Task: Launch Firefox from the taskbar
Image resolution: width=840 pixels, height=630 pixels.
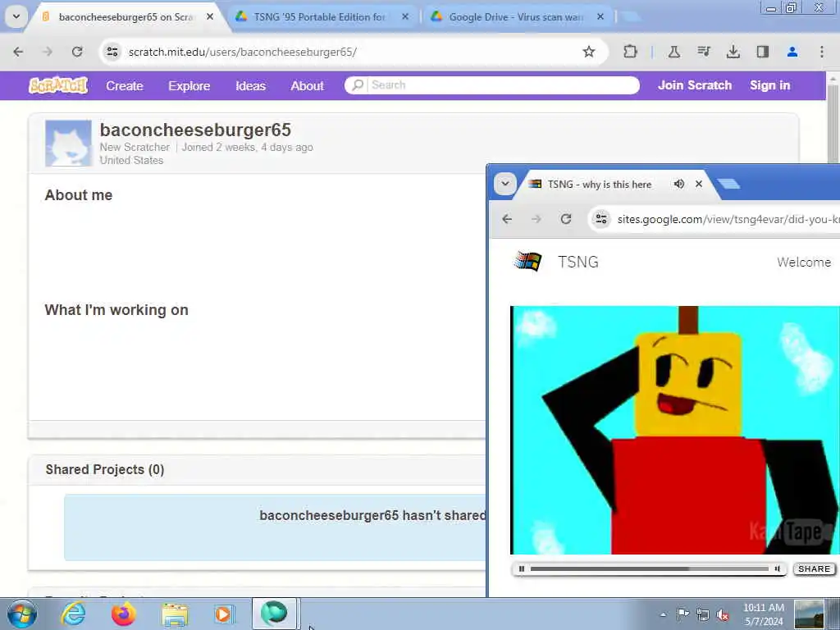Action: coord(124,614)
